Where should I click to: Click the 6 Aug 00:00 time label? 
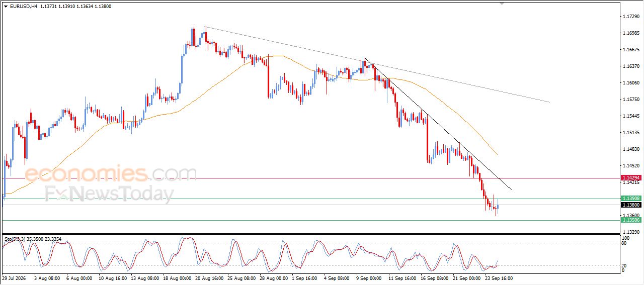coord(79,278)
